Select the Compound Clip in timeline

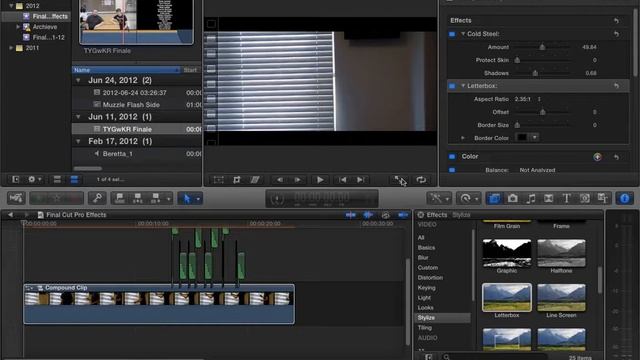[x=159, y=304]
